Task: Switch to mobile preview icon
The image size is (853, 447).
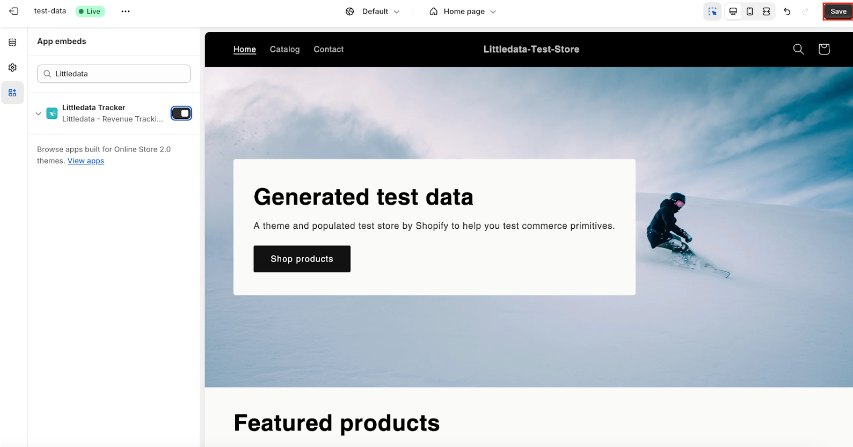Action: [x=750, y=11]
